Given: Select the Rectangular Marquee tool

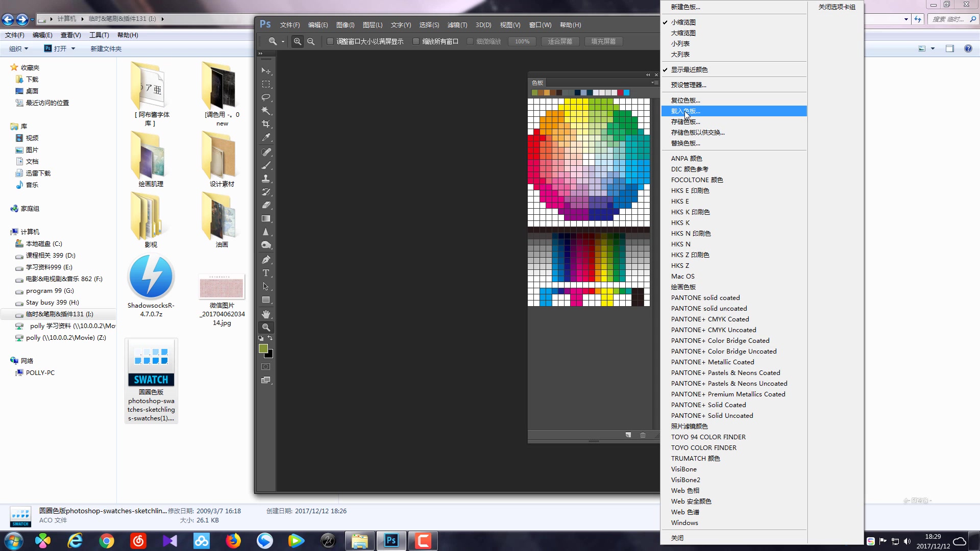Looking at the screenshot, I should point(266,84).
